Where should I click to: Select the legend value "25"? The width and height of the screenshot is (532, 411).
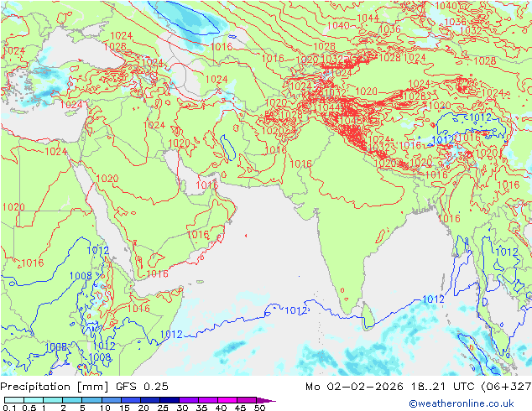(163, 408)
